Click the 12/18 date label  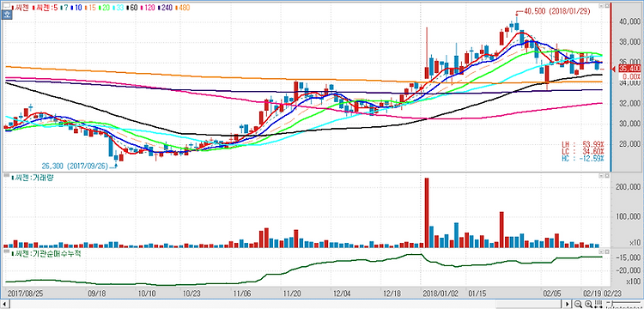click(392, 294)
